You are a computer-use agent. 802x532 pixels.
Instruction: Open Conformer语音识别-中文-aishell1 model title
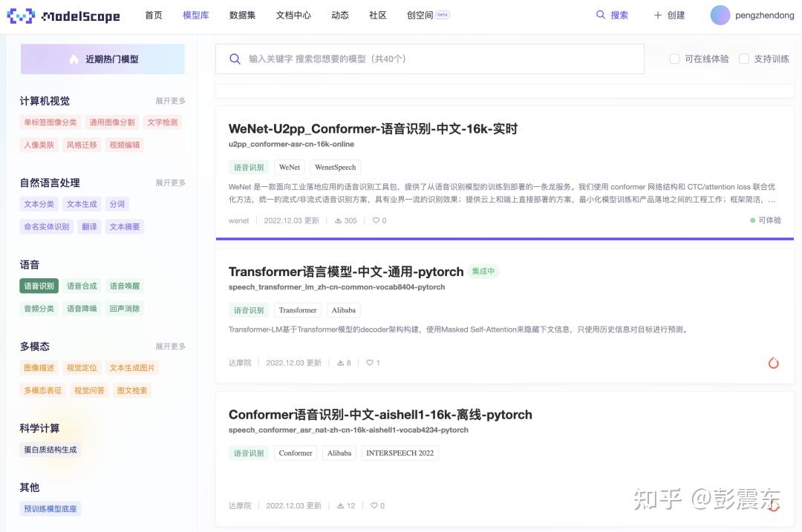tap(380, 415)
